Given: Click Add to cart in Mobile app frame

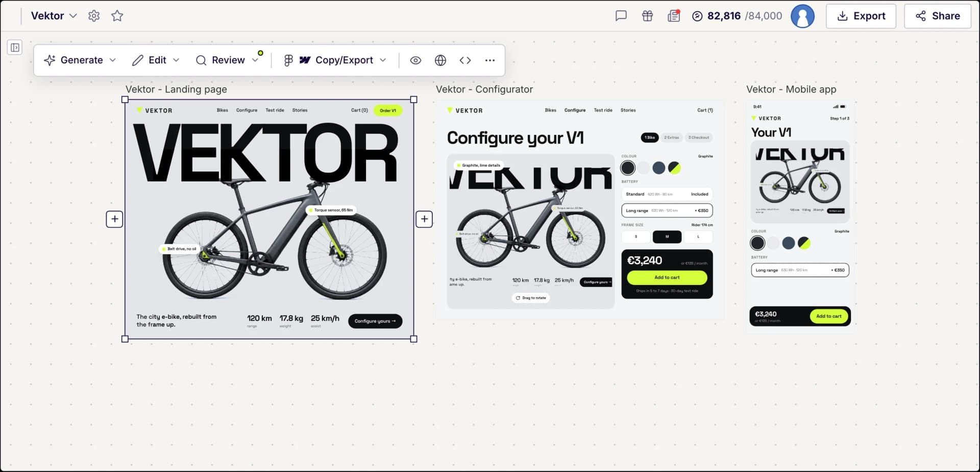Looking at the screenshot, I should coord(829,316).
